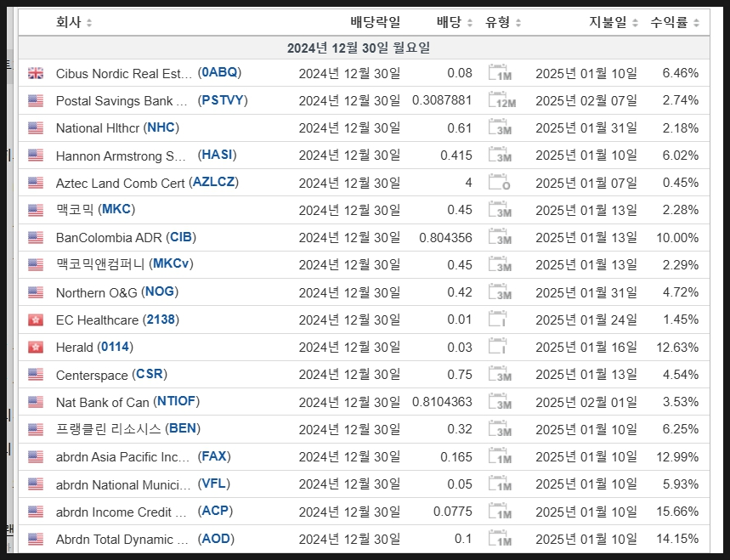Click the 1M calendar icon in AOD row
The height and width of the screenshot is (560, 730).
pyautogui.click(x=500, y=539)
